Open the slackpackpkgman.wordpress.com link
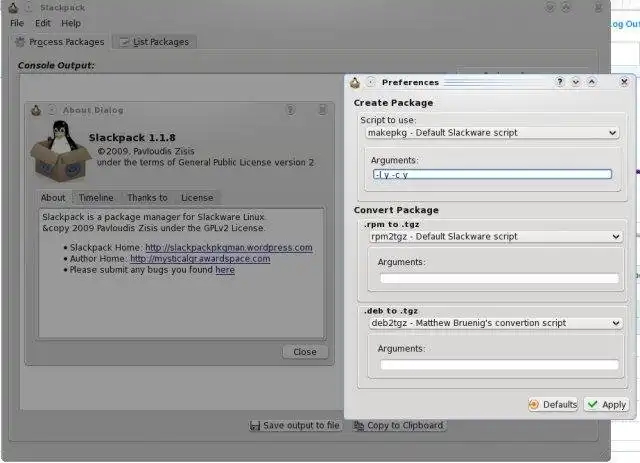Screen dimensions: 640x463 (x=229, y=247)
